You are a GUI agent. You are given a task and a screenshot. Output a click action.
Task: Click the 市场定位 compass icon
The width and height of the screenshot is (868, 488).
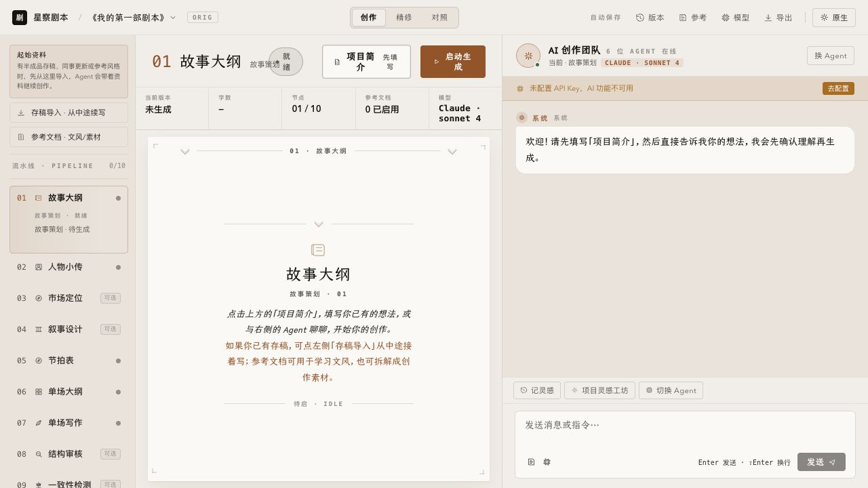click(x=39, y=298)
